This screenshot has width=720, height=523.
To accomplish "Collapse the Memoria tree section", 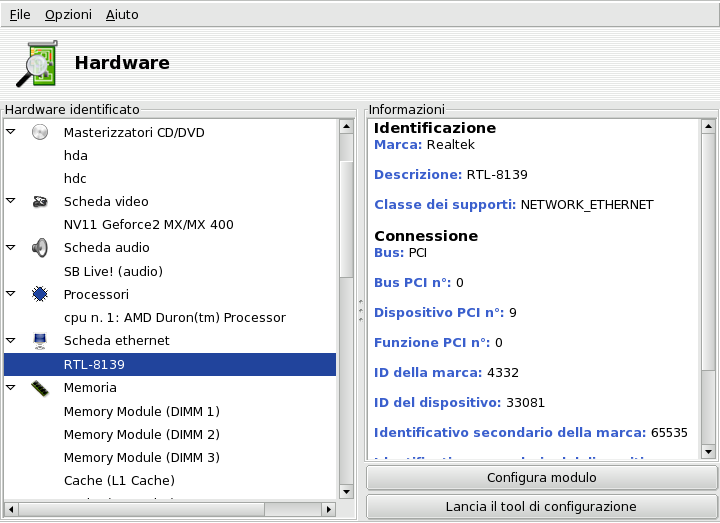I will pyautogui.click(x=11, y=387).
